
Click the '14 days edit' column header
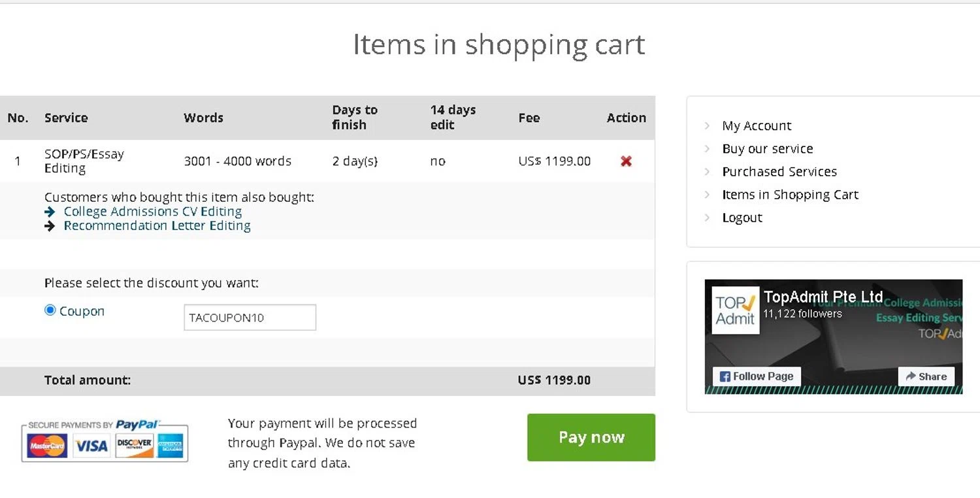453,118
